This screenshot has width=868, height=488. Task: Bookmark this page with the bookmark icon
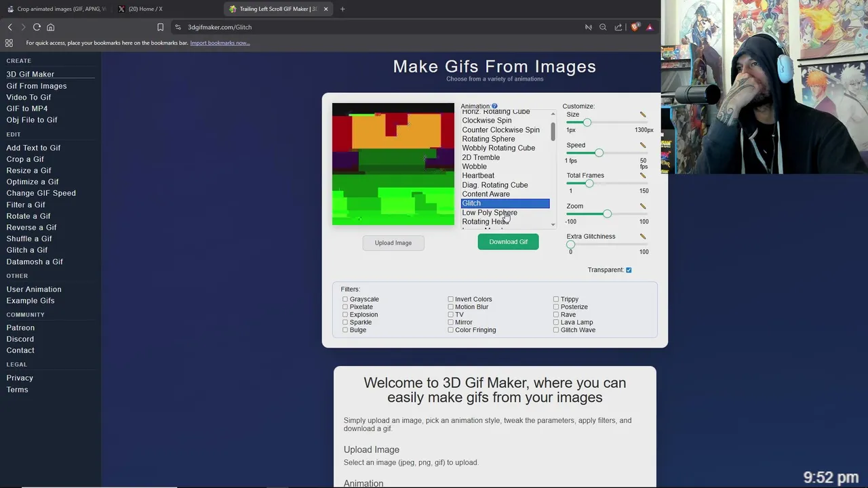tap(160, 27)
